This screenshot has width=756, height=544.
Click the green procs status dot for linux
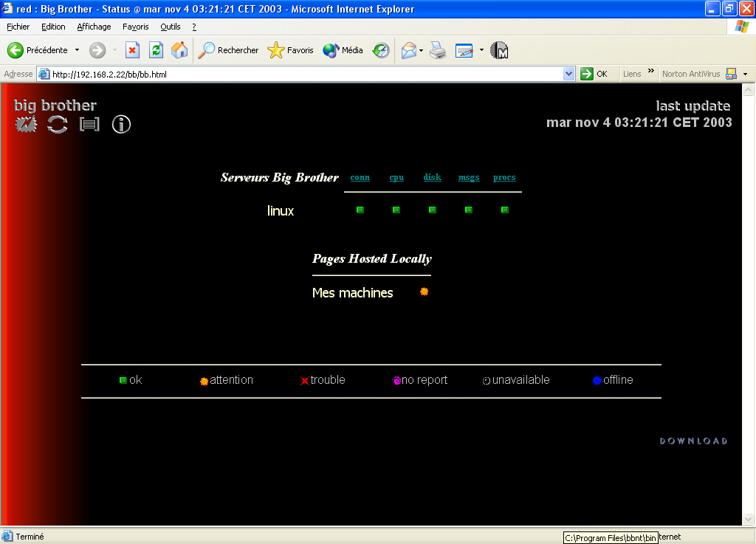505,210
